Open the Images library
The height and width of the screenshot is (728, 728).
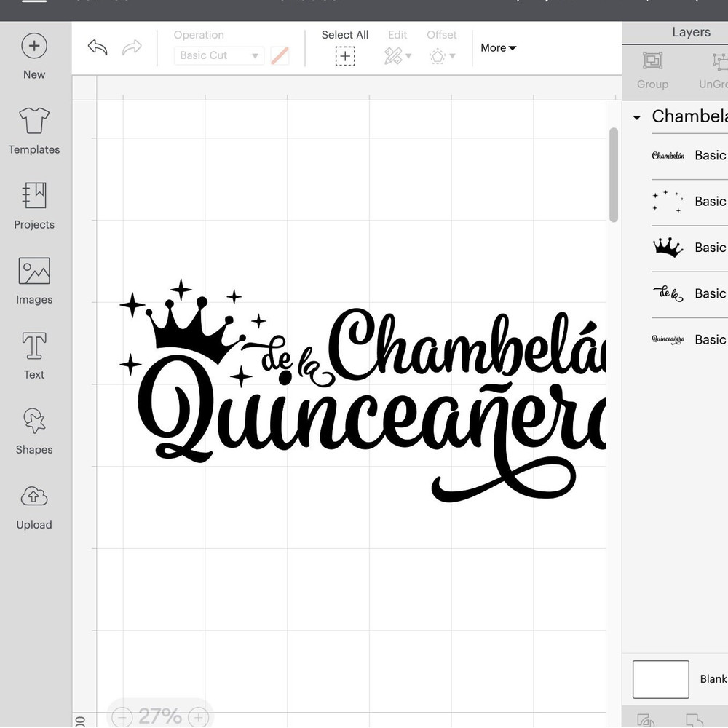pyautogui.click(x=34, y=271)
